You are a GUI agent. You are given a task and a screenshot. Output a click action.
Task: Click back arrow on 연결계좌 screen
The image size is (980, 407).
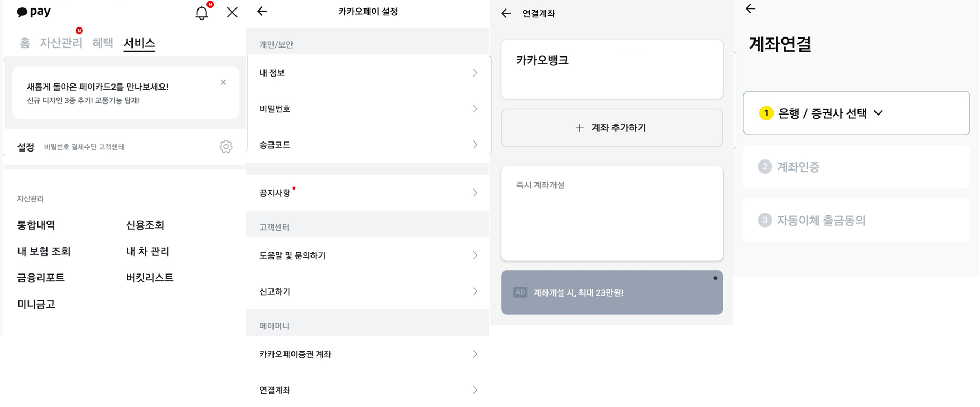coord(506,14)
